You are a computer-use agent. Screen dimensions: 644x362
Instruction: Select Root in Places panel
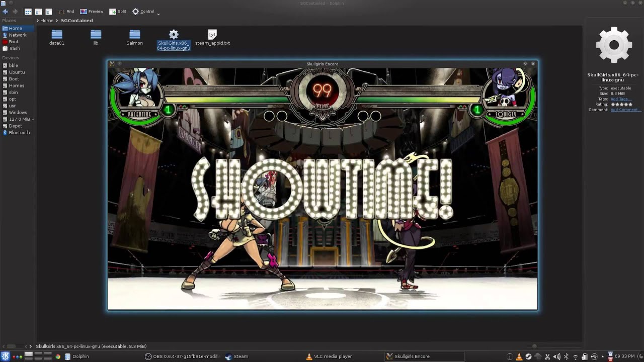click(x=18, y=42)
